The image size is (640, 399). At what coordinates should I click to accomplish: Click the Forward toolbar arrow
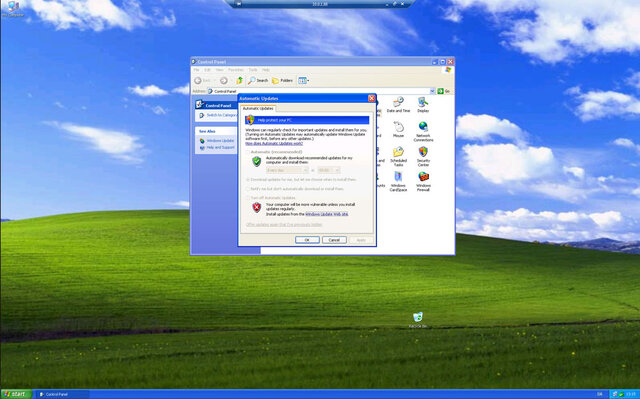point(223,80)
